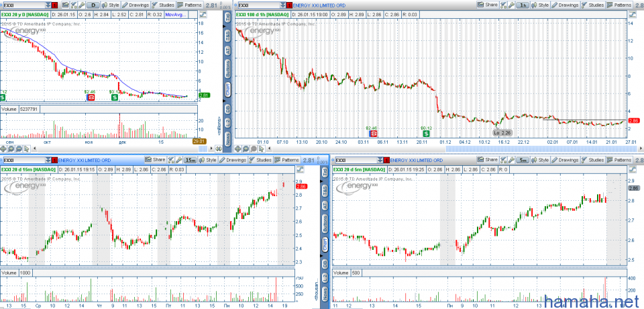This screenshot has width=644, height=309.
Task: Click the flask icon in 15m chart toolbar
Action: tap(171, 160)
